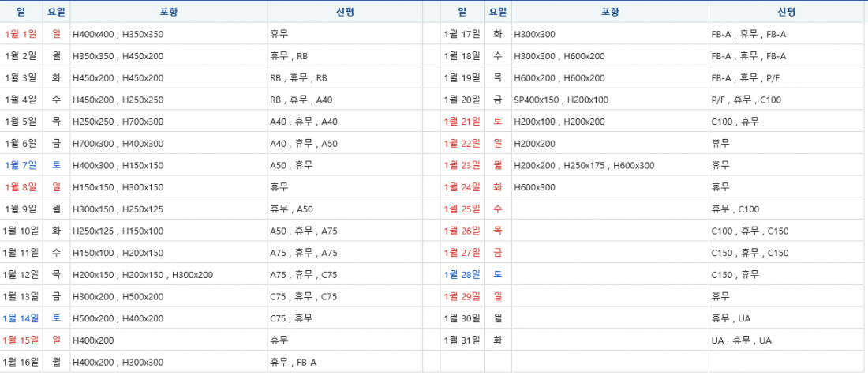Select the H400x400 , H350x350 entry
This screenshot has width=868, height=376.
(x=118, y=34)
